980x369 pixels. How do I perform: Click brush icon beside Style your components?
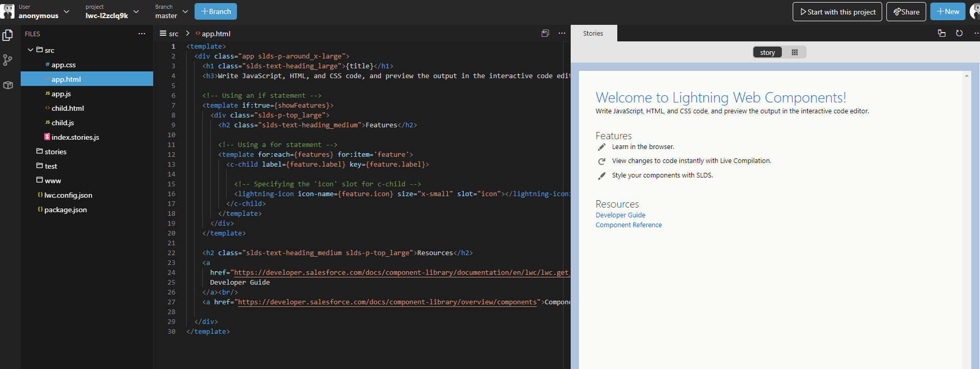point(602,176)
